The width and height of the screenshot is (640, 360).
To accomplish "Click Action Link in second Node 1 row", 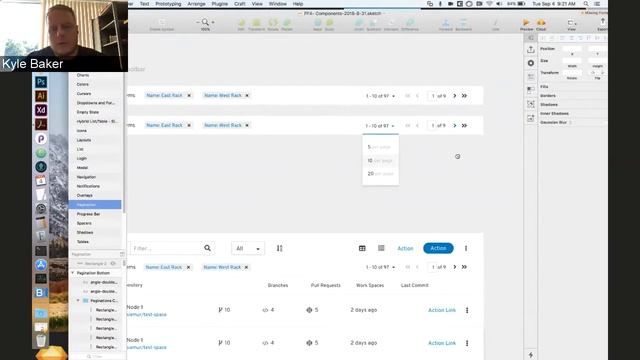I will coord(442,343).
